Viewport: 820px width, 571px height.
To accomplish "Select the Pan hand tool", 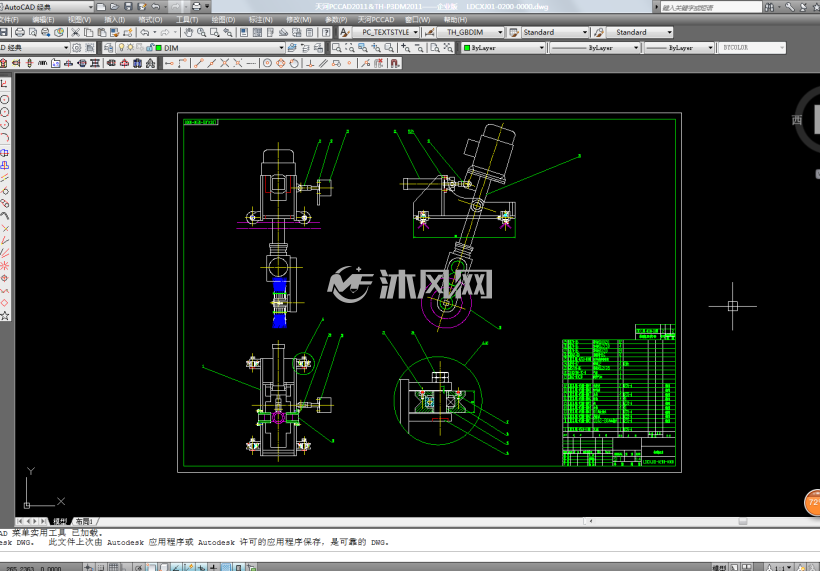I will (188, 32).
